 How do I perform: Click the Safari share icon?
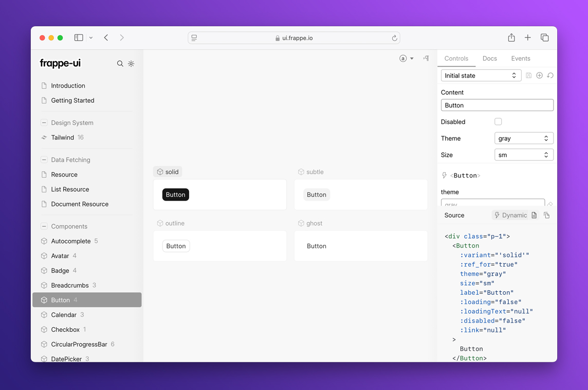pyautogui.click(x=511, y=38)
